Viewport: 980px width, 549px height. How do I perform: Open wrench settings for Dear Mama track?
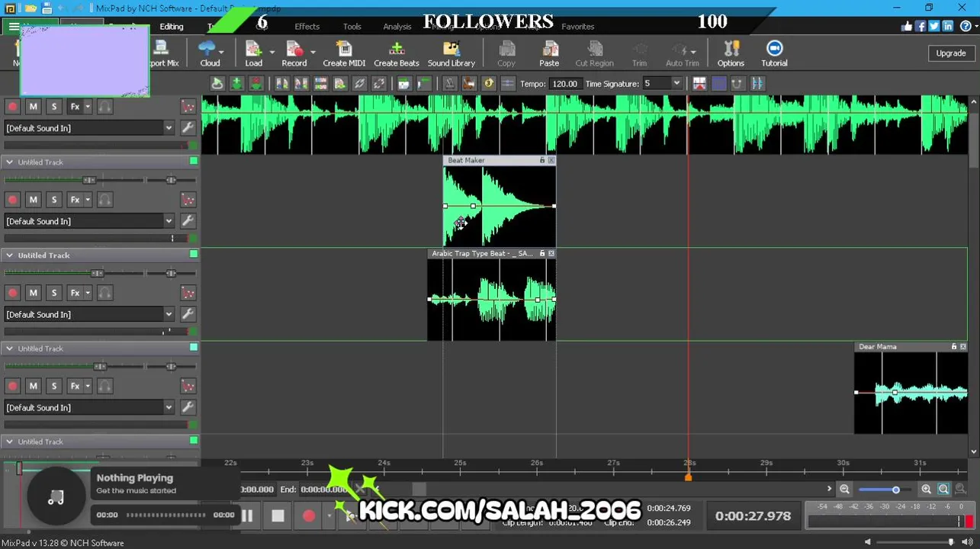[x=188, y=407]
